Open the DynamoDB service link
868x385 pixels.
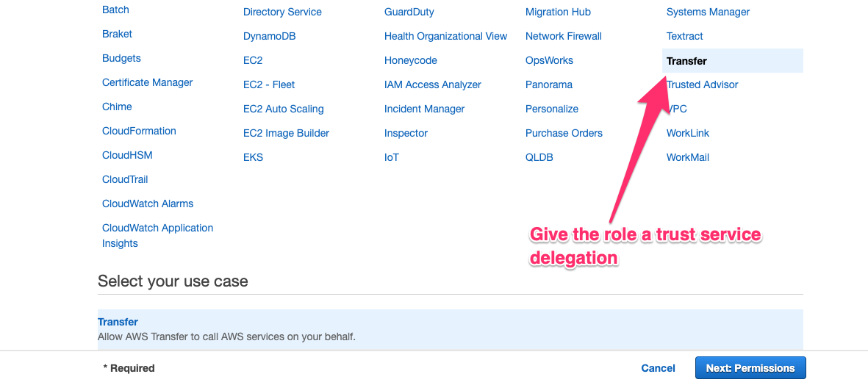(269, 36)
